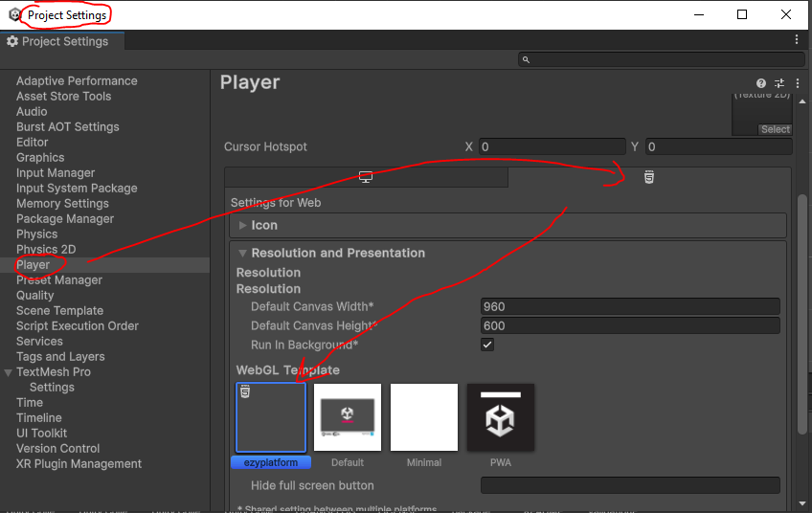Open the Quality settings category
This screenshot has height=513, width=812.
[35, 296]
